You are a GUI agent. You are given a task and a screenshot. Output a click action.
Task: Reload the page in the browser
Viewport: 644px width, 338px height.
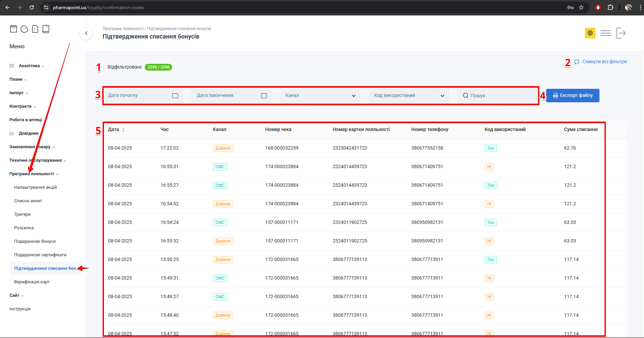32,7
